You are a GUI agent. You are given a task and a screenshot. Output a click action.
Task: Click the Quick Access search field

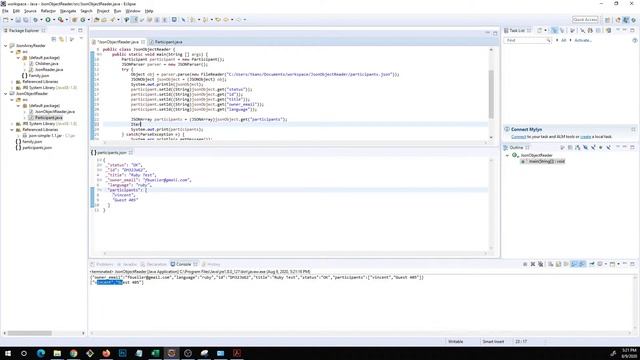[585, 20]
